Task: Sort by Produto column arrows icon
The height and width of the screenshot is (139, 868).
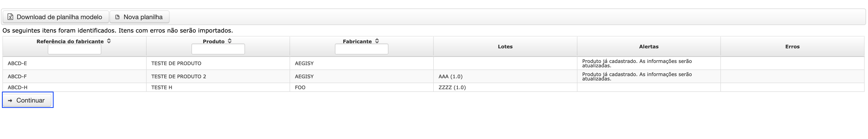Action: [x=229, y=41]
